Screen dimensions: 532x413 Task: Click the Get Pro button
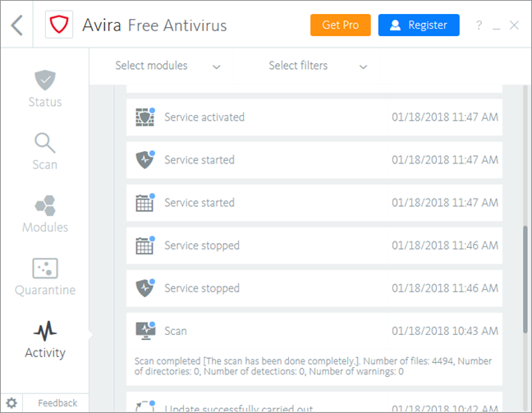pos(341,25)
